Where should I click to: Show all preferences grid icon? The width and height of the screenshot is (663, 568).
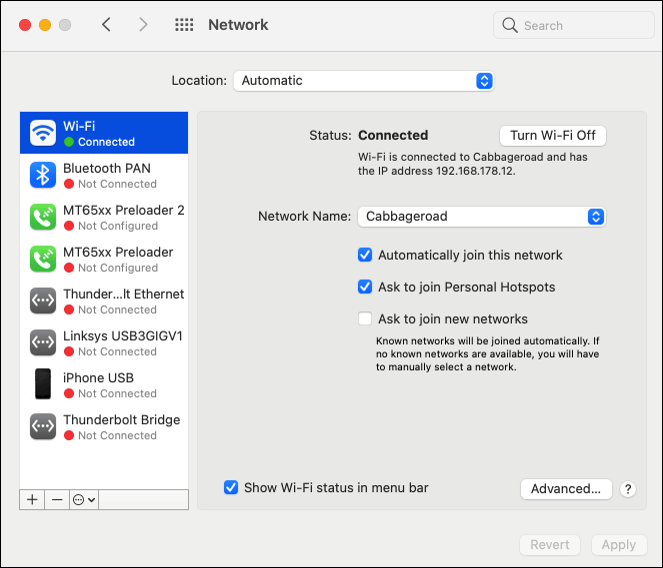tap(184, 25)
